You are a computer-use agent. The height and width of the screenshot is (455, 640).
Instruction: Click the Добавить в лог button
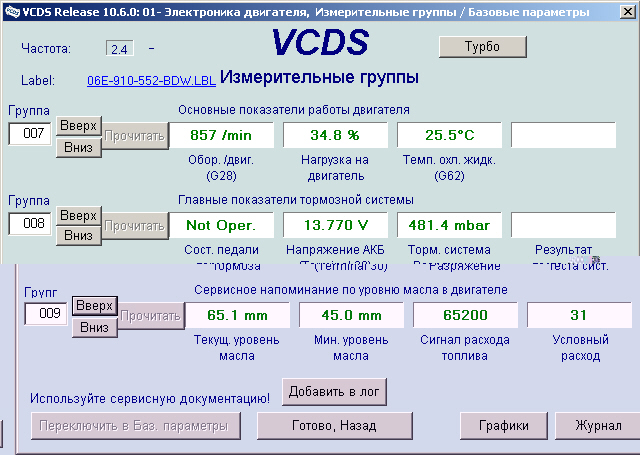pos(334,392)
